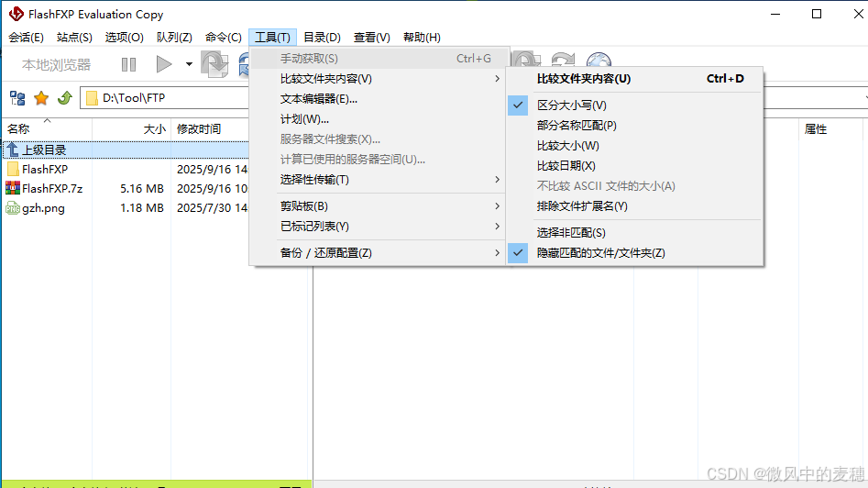Click the gzh.png image file icon
This screenshot has height=488, width=868.
(x=13, y=208)
